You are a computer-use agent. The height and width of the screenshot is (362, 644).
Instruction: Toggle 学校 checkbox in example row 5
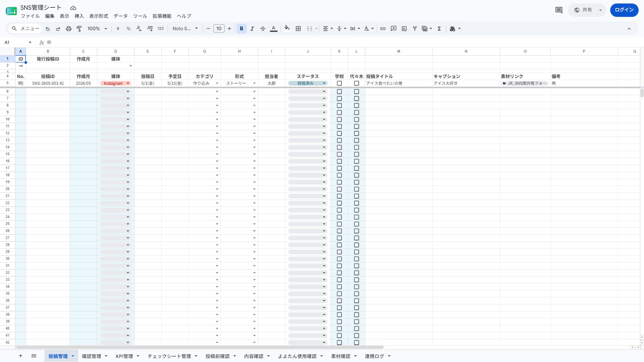pos(339,83)
